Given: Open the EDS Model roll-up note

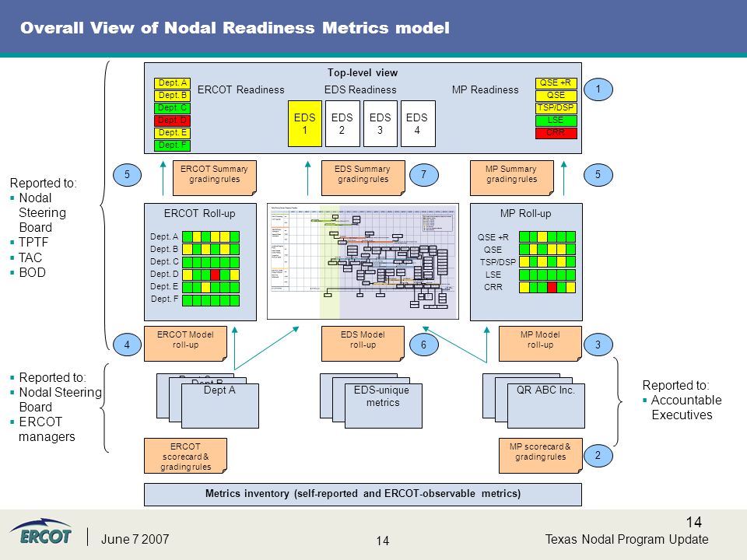Looking at the screenshot, I should tap(363, 343).
